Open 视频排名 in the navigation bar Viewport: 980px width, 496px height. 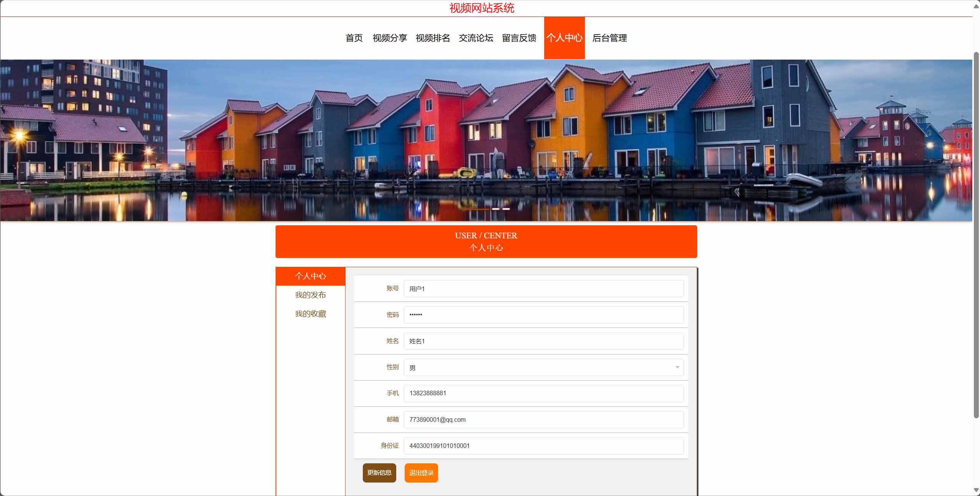pos(433,38)
